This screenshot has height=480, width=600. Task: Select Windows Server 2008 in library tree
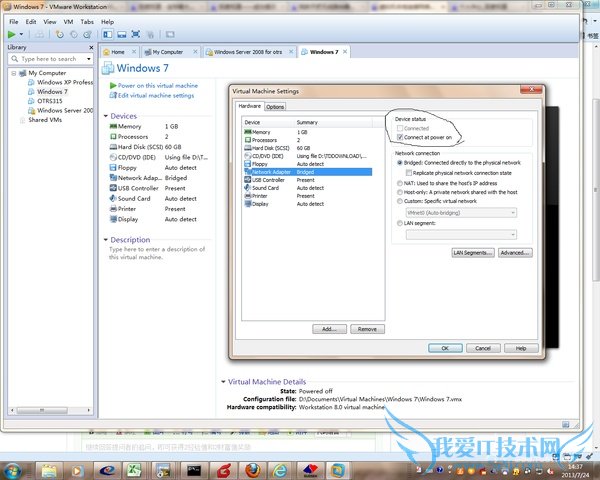60,110
